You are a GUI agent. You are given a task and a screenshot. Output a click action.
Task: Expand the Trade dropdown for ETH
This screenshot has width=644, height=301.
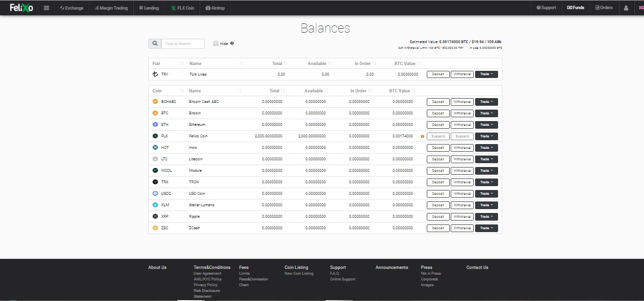(x=486, y=125)
